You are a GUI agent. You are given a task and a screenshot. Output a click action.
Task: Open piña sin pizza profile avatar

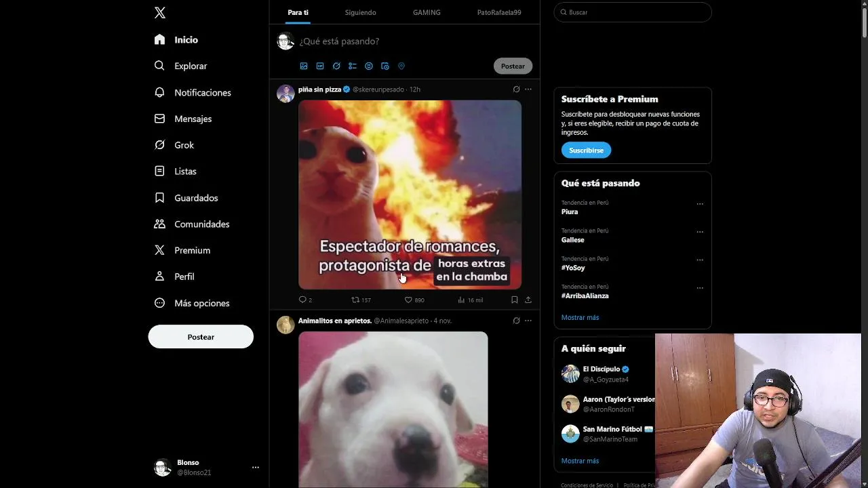[285, 94]
